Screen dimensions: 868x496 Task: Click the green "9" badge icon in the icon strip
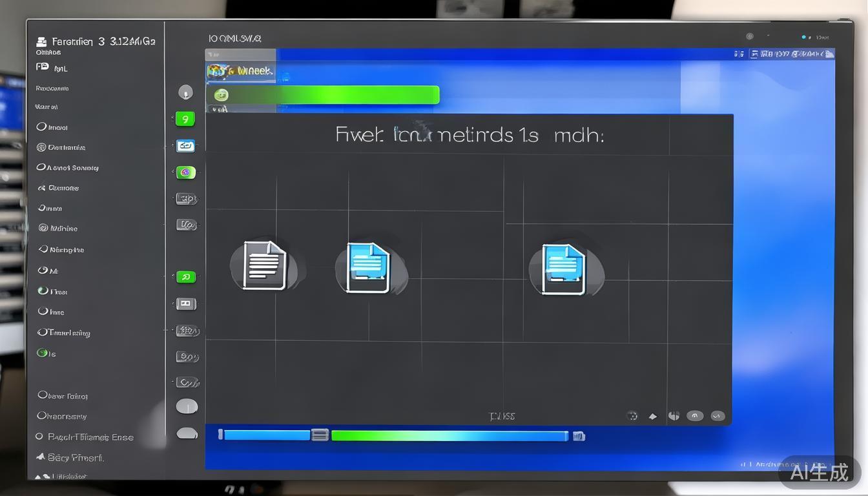[x=185, y=119]
